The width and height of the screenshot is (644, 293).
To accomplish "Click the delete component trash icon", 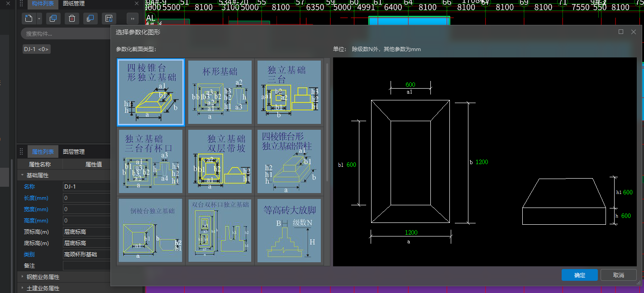I will 72,19.
